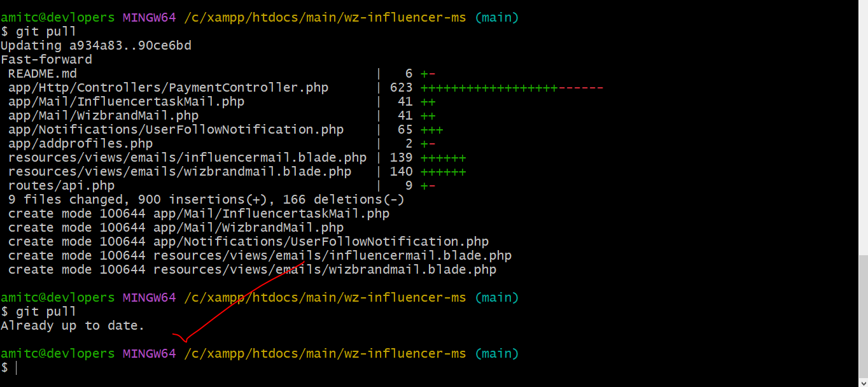Click the 'Updating a934a83..90ce6bd' line
Viewport: 868px width, 387px height.
96,45
